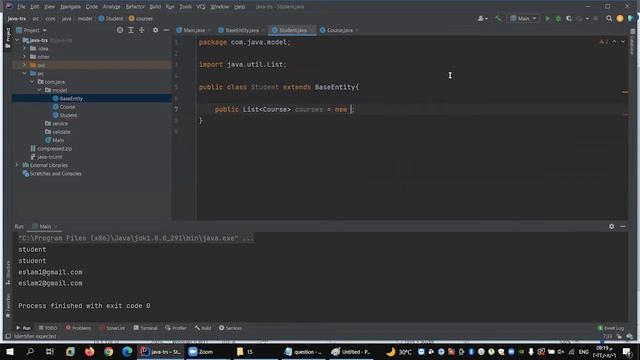
Task: Open Task View on the taskbar
Action: pos(50,351)
